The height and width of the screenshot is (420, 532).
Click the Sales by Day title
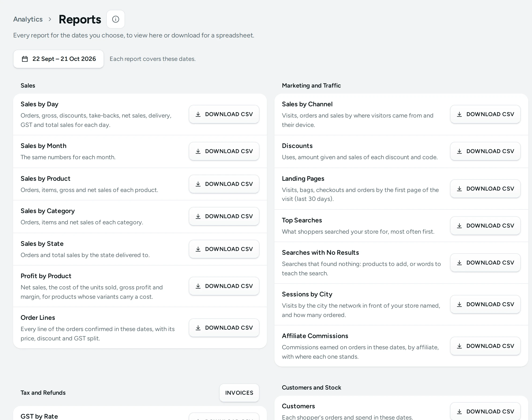coord(39,104)
